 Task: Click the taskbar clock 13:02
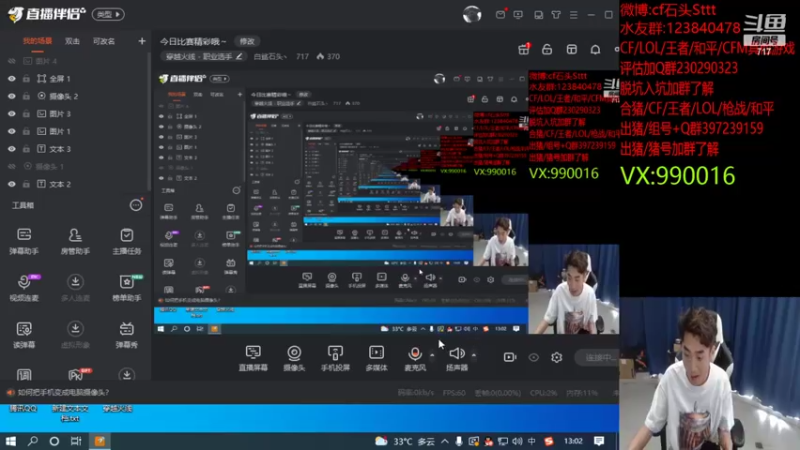(x=573, y=441)
